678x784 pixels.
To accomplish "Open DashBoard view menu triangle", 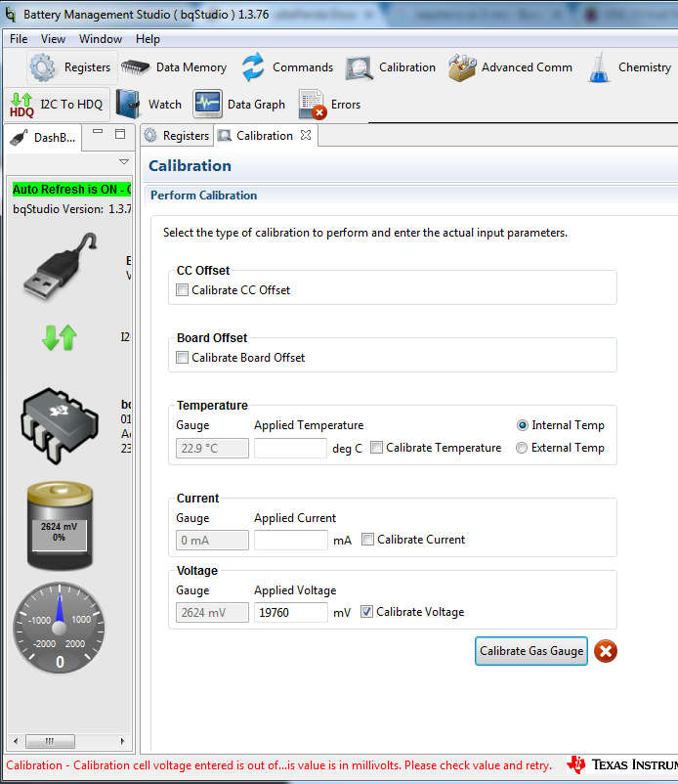I will (x=124, y=161).
